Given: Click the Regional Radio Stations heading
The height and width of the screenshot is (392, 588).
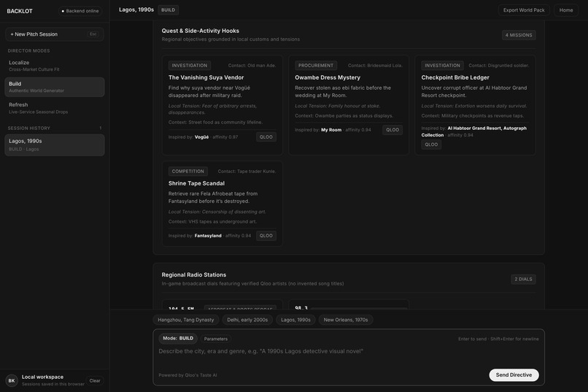Looking at the screenshot, I should pyautogui.click(x=194, y=274).
